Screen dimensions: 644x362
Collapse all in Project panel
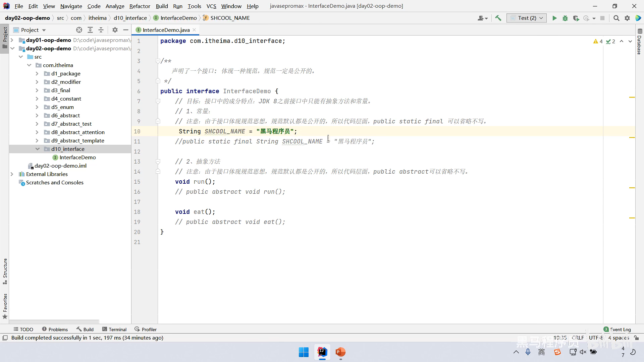pyautogui.click(x=101, y=30)
